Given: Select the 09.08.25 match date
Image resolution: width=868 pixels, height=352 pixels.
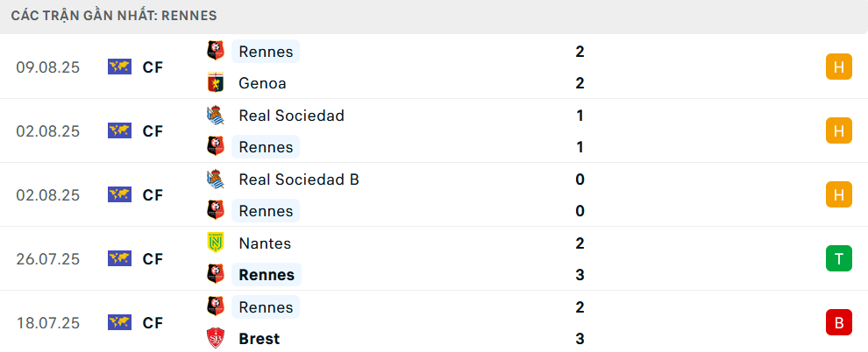Looking at the screenshot, I should (47, 67).
